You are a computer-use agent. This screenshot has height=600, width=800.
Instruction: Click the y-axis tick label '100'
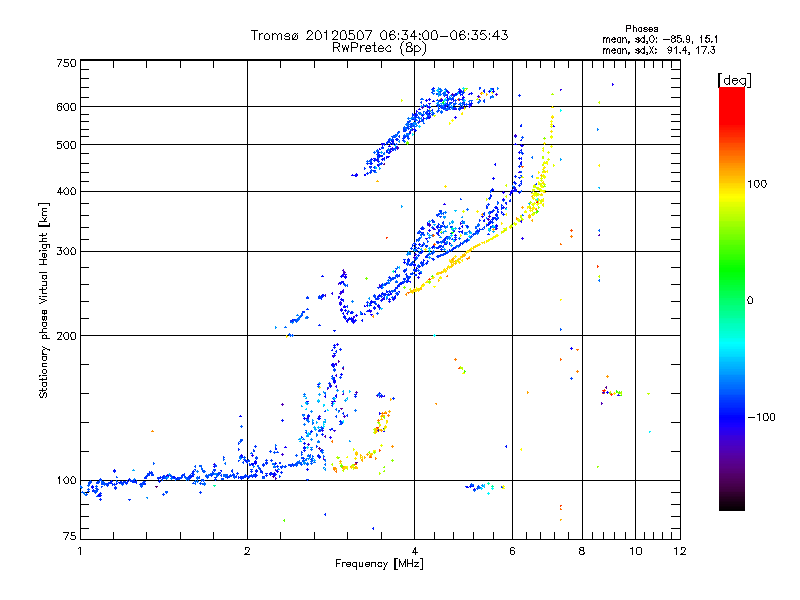[67, 480]
